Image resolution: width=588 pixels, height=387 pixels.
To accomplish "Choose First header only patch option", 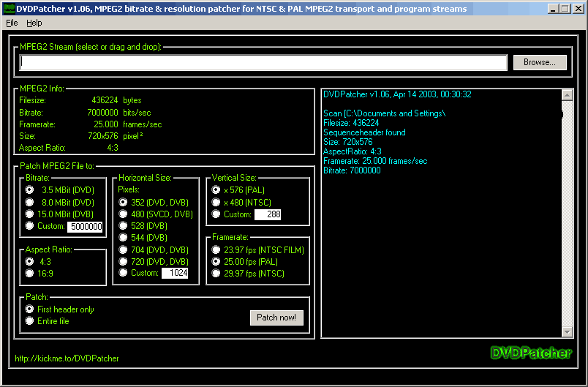I will (x=29, y=309).
